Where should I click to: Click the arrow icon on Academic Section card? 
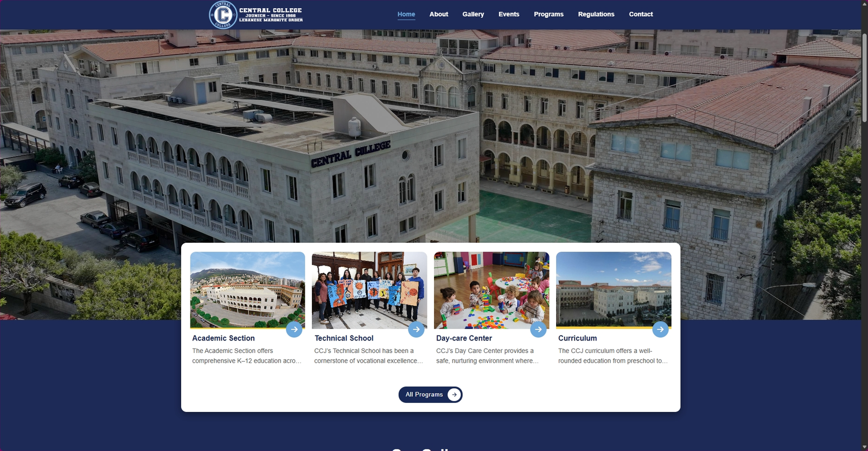click(x=294, y=329)
